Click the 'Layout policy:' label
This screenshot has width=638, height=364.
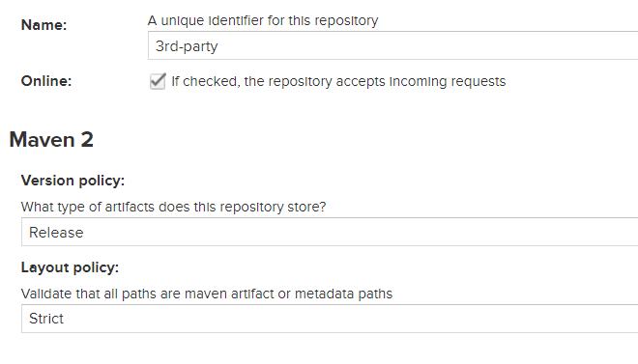pos(70,267)
